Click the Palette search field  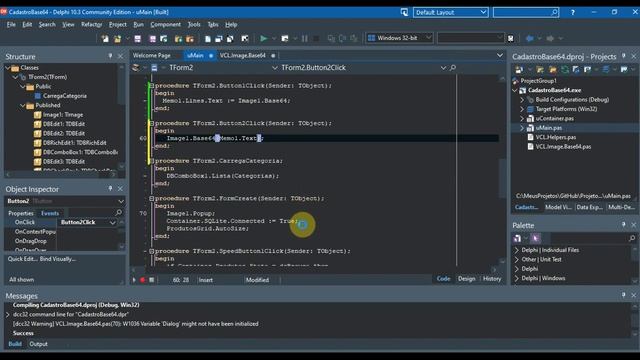[x=594, y=238]
